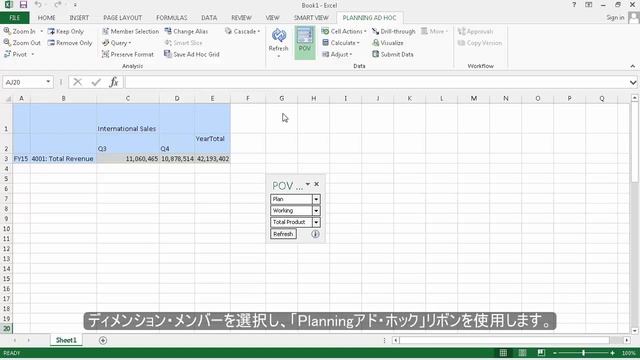Click the Undo icon in quick access toolbar

click(38, 5)
